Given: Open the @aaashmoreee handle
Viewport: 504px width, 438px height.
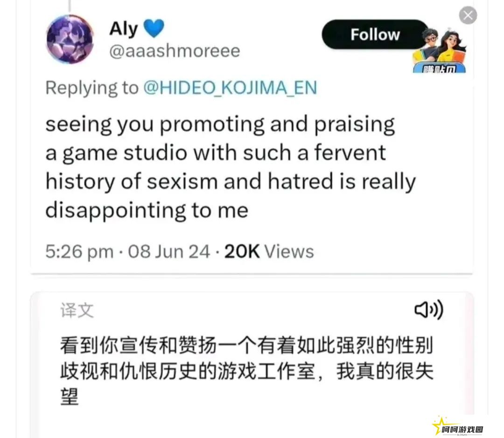Looking at the screenshot, I should (x=175, y=51).
